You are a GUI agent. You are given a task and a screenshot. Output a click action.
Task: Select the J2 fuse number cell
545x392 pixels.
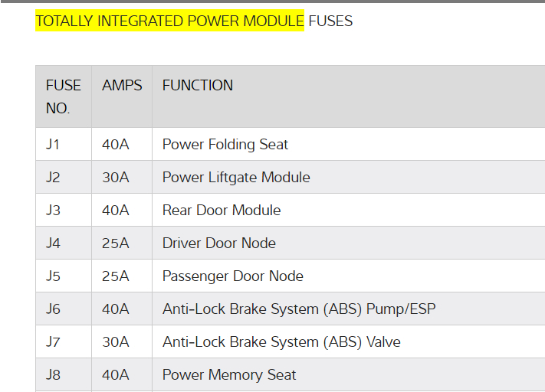coord(53,177)
